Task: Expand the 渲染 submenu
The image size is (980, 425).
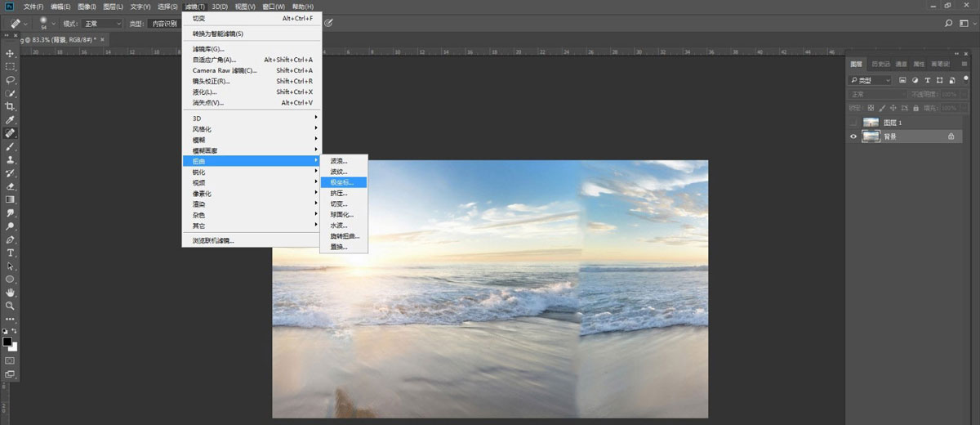Action: coord(252,204)
